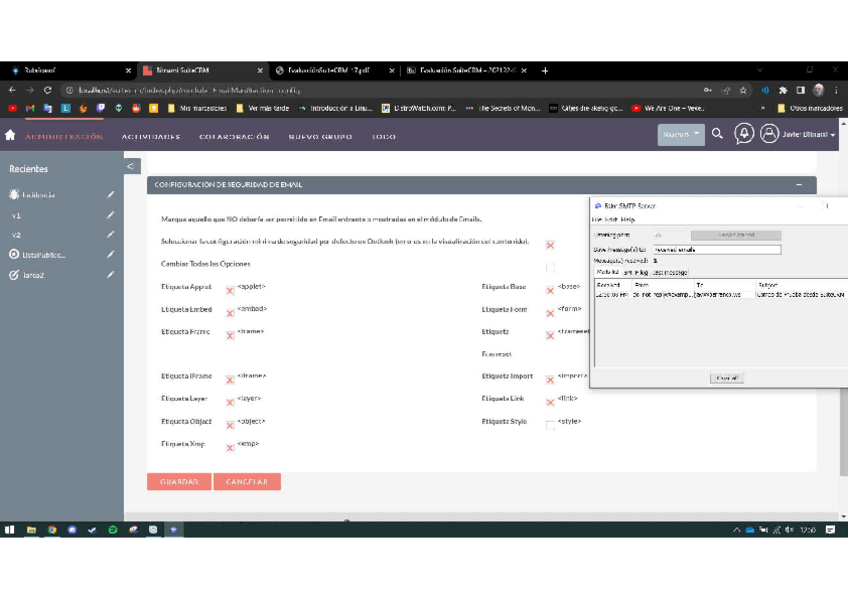Viewport: 848px width, 599px height.
Task: Expand the Nuevo dropdown button
Action: point(681,134)
